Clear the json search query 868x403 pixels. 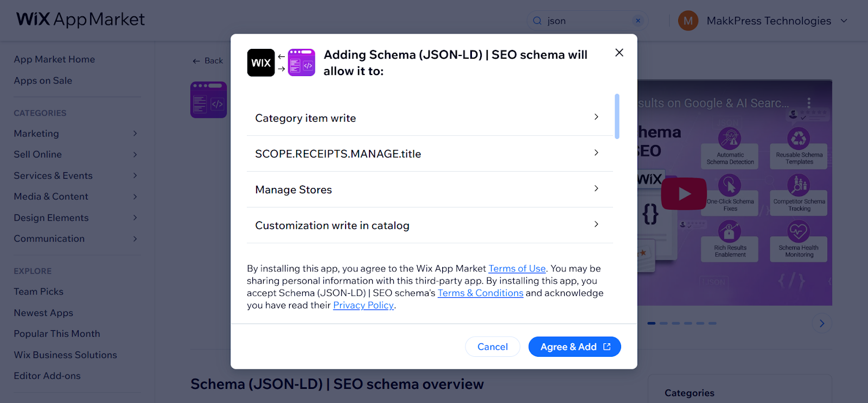638,21
